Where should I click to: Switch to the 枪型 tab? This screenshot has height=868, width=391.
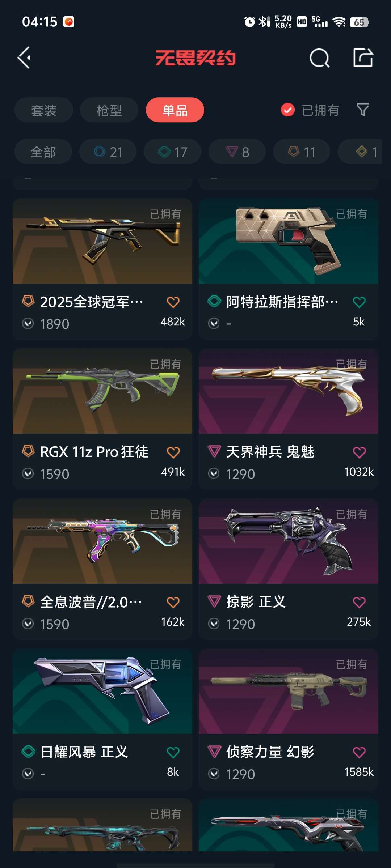tap(109, 110)
